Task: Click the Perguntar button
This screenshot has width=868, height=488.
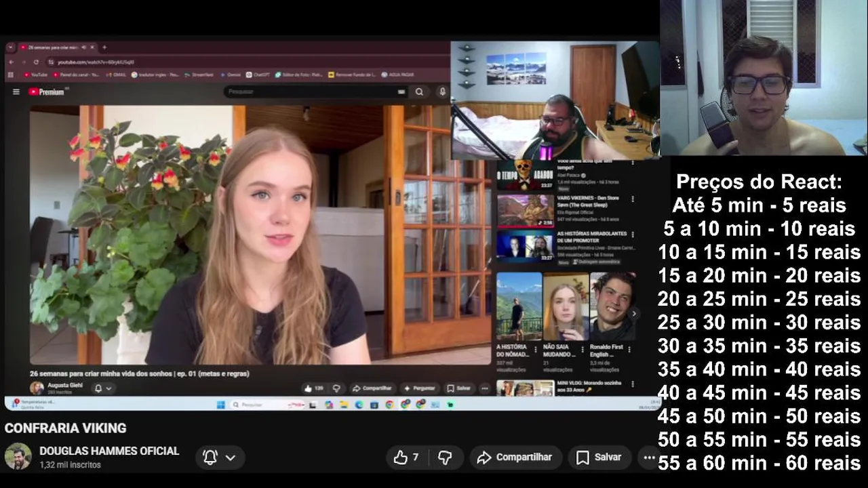Action: pyautogui.click(x=419, y=388)
